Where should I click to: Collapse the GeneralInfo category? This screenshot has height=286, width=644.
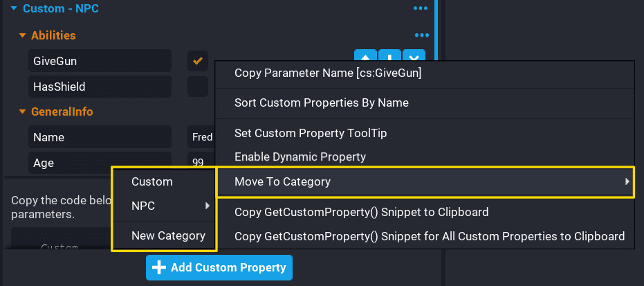pyautogui.click(x=23, y=111)
